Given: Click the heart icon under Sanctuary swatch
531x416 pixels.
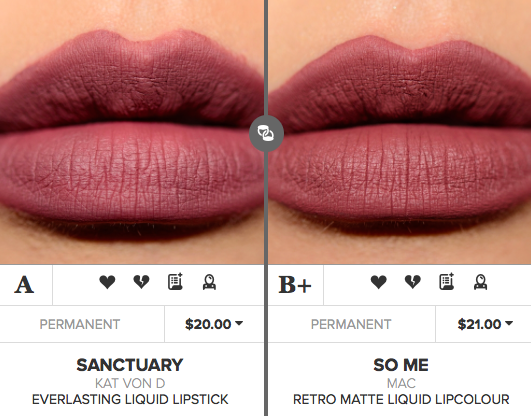Looking at the screenshot, I should coord(107,282).
